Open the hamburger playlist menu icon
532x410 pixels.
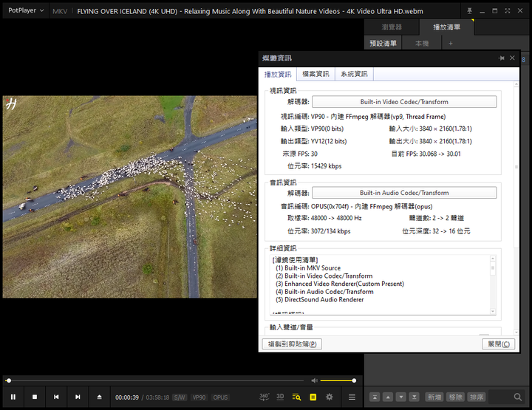[x=352, y=397]
